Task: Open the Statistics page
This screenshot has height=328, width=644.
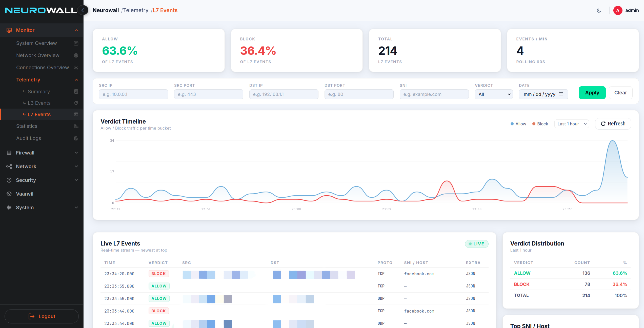Action: [27, 126]
